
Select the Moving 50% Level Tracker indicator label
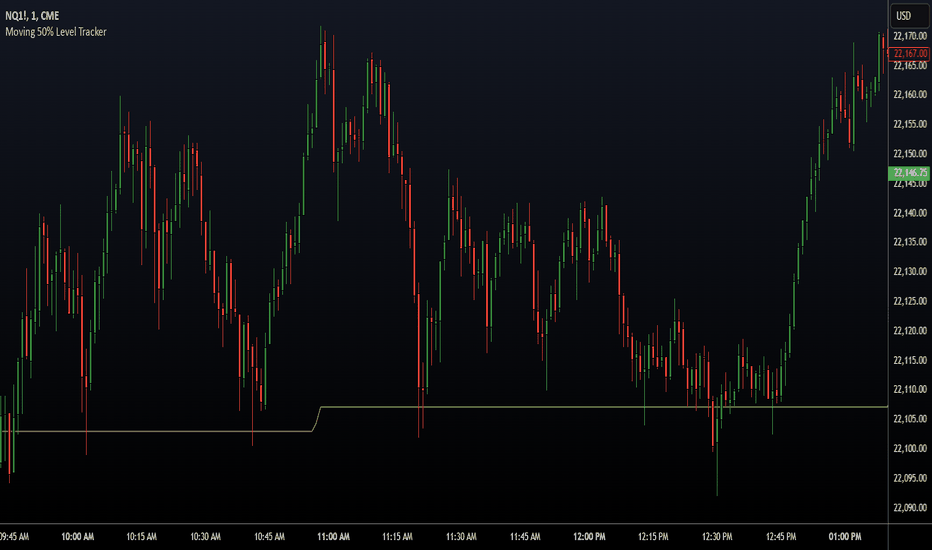[56, 32]
